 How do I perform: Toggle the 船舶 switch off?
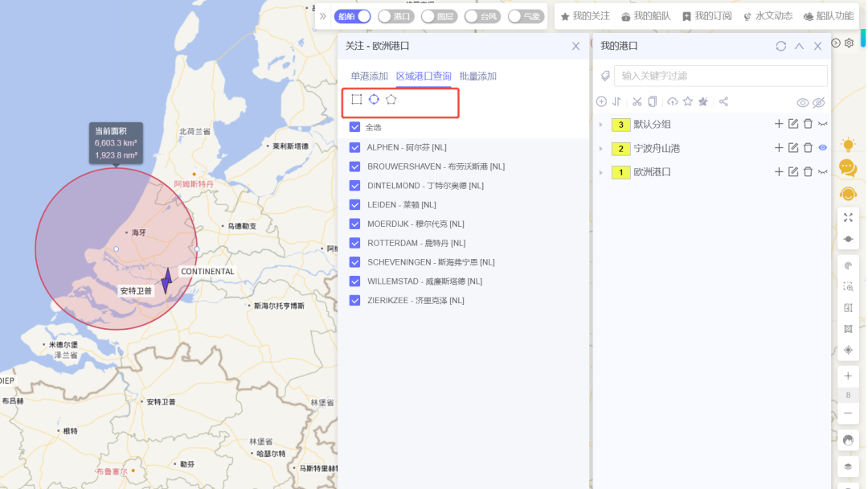click(353, 16)
